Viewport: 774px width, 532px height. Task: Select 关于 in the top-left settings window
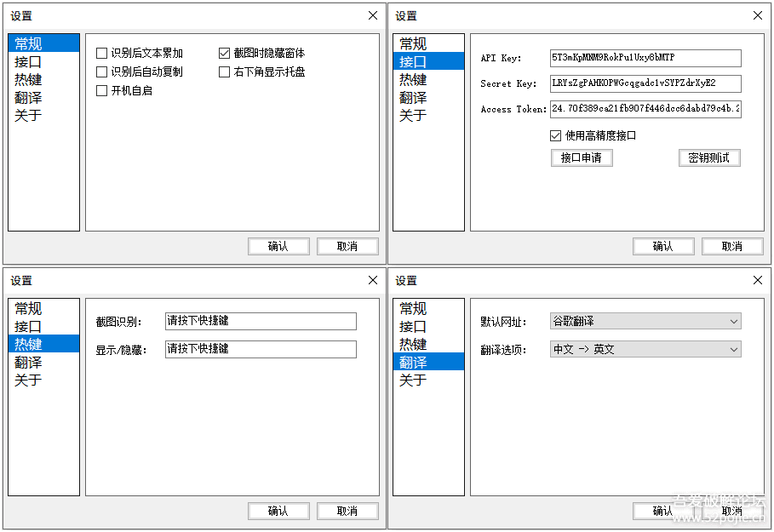click(44, 115)
